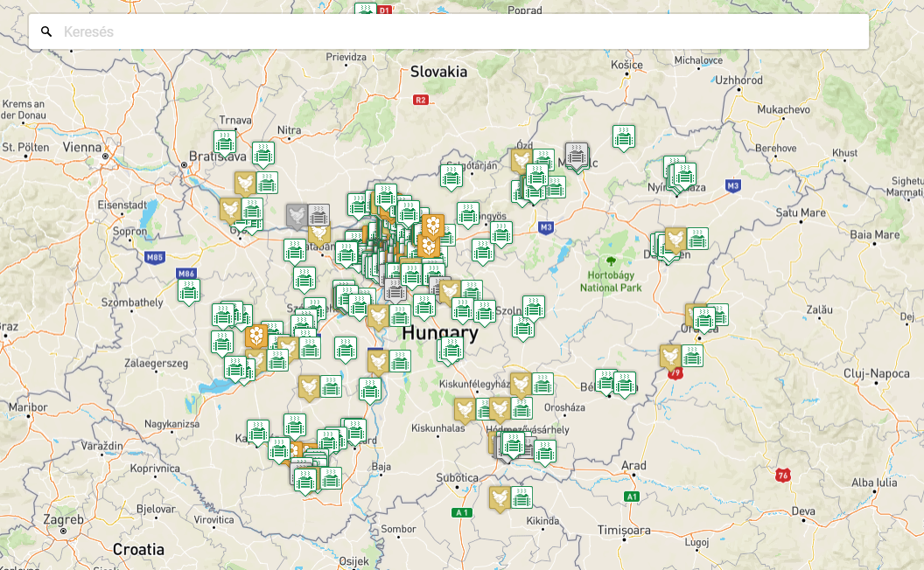Screen dimensions: 924x570
Task: Open the gold chicken marker at Debrecen
Action: (675, 239)
